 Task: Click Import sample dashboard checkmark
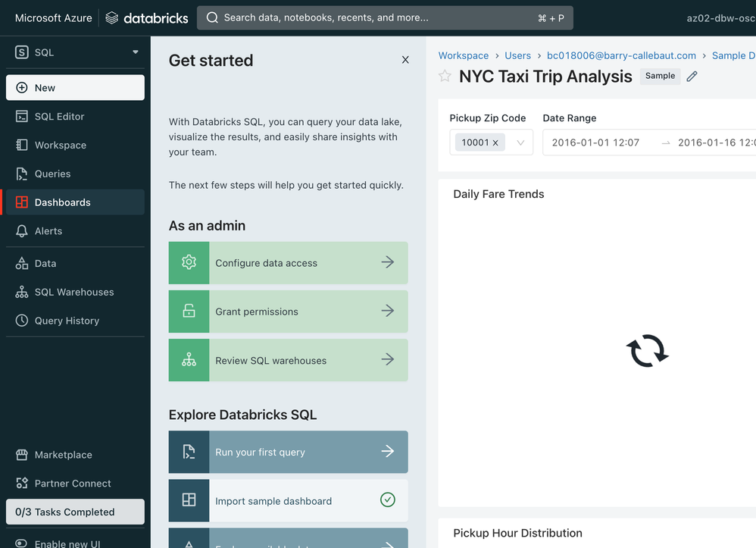(x=387, y=500)
